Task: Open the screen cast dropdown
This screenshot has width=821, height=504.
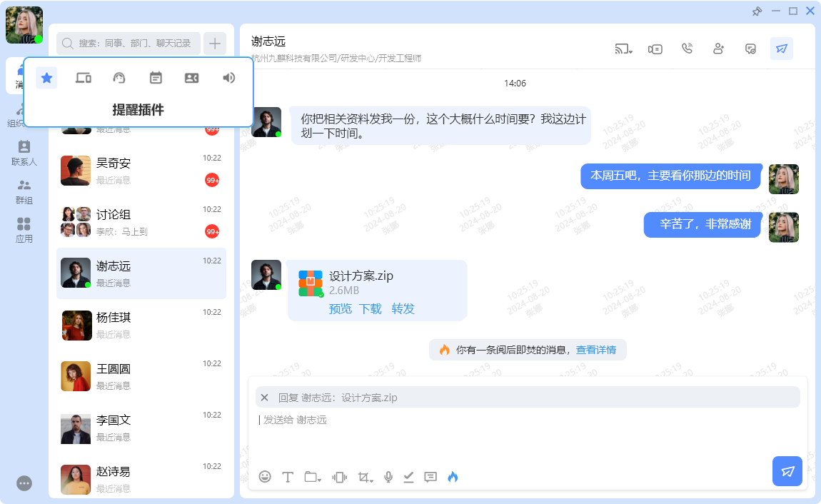Action: 624,49
